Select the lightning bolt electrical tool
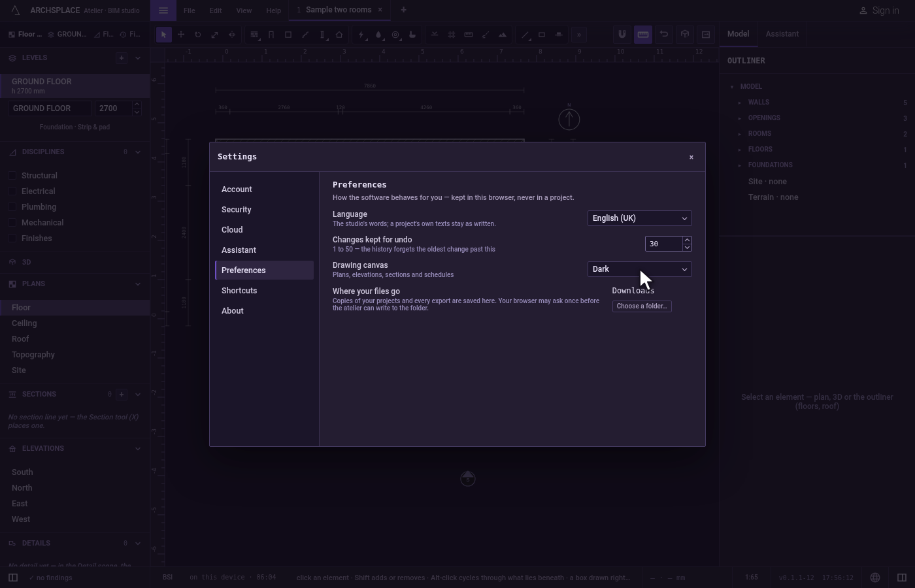The image size is (915, 588). [x=361, y=35]
